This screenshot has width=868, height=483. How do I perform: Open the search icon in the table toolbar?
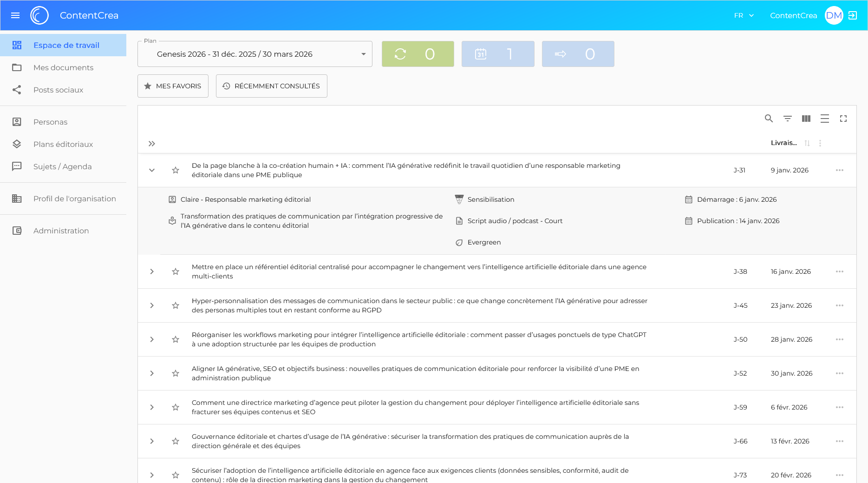769,119
